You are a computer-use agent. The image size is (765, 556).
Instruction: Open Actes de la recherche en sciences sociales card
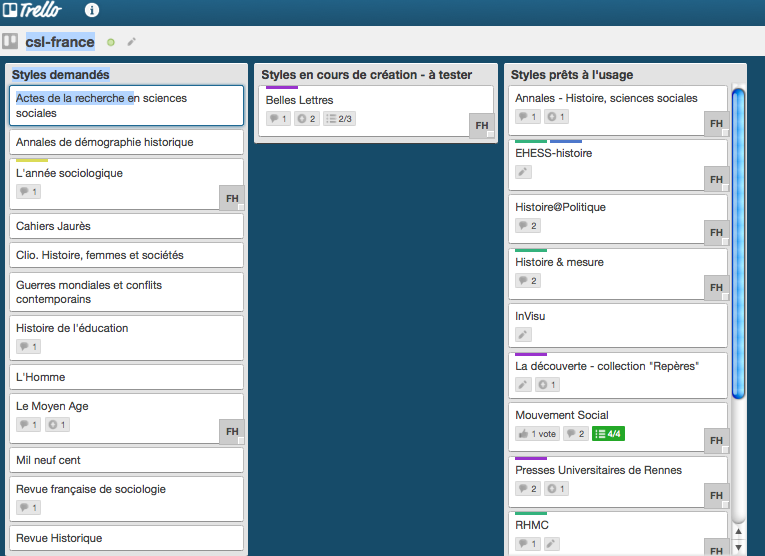(126, 105)
